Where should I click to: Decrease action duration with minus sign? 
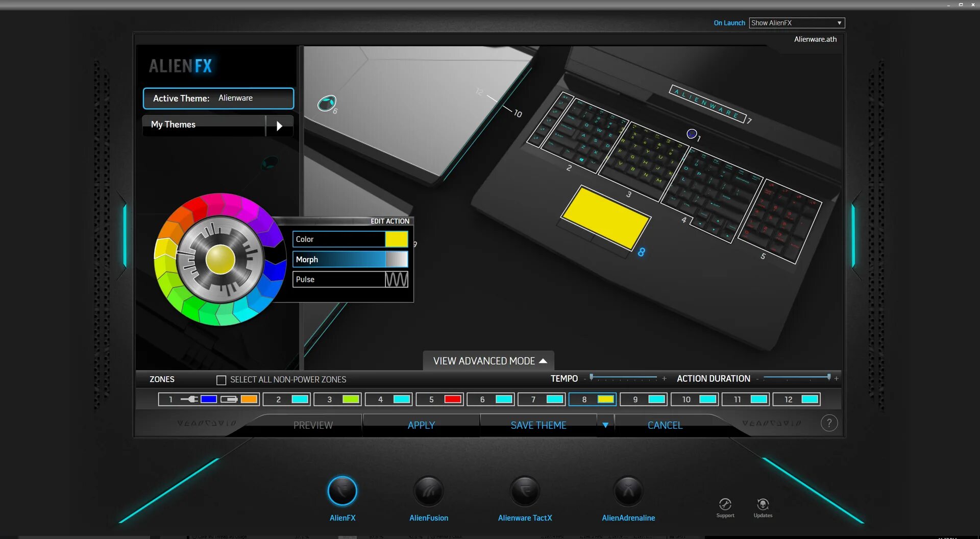[x=757, y=379]
